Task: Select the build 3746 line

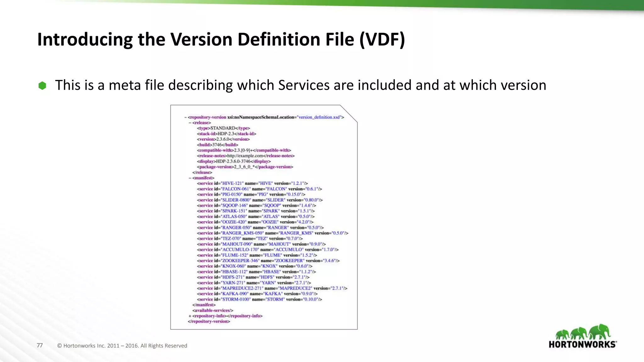Action: click(218, 145)
